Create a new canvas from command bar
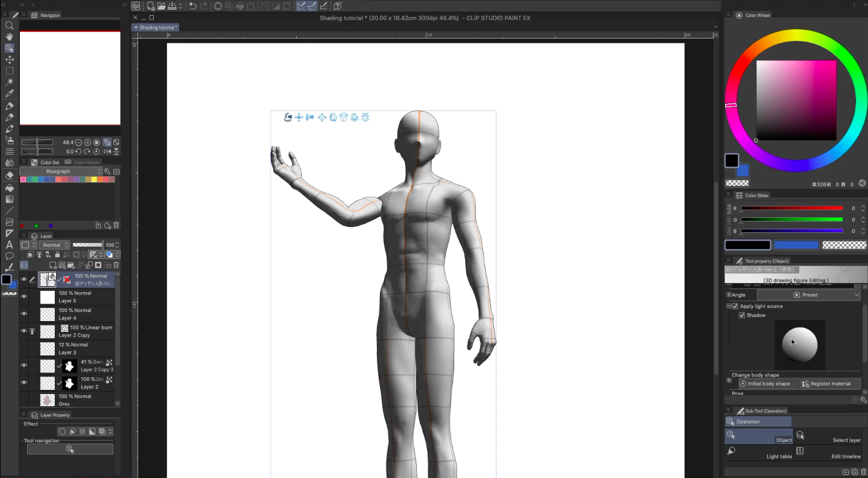The height and width of the screenshot is (478, 868). pyautogui.click(x=150, y=6)
